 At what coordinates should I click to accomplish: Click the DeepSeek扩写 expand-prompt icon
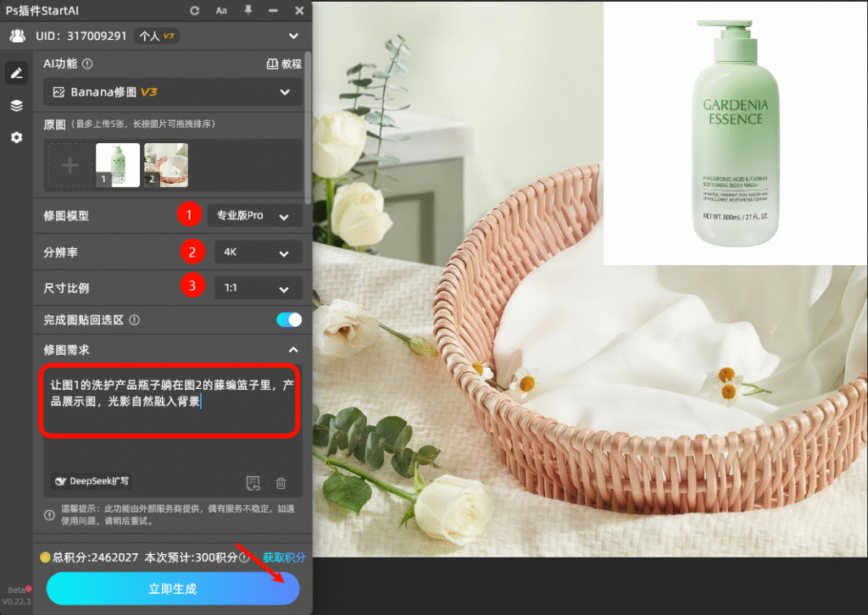click(x=91, y=481)
